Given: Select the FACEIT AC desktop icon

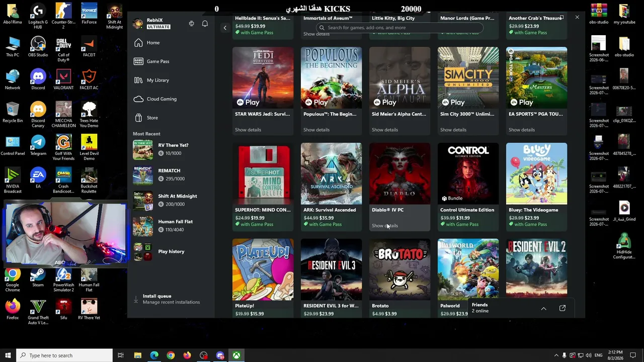Looking at the screenshot, I should tap(89, 80).
